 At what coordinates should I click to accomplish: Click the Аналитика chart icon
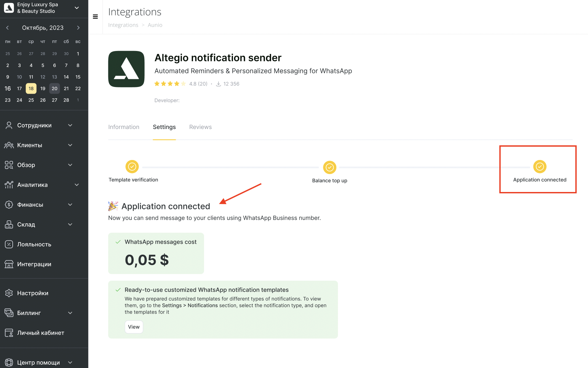coord(9,185)
